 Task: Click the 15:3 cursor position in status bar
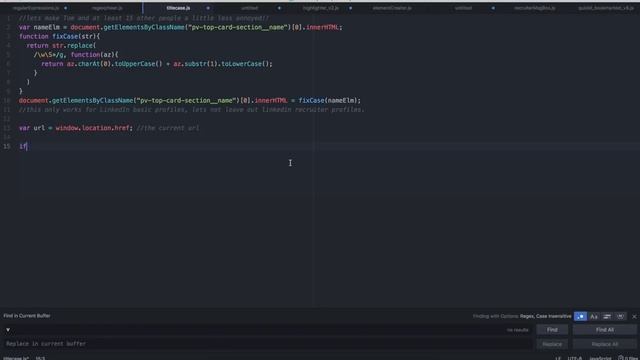coord(40,358)
